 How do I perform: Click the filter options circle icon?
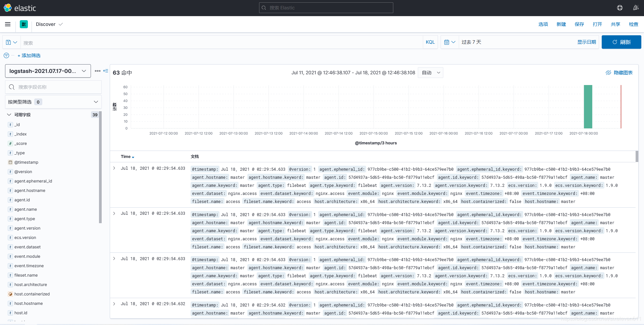click(x=6, y=55)
